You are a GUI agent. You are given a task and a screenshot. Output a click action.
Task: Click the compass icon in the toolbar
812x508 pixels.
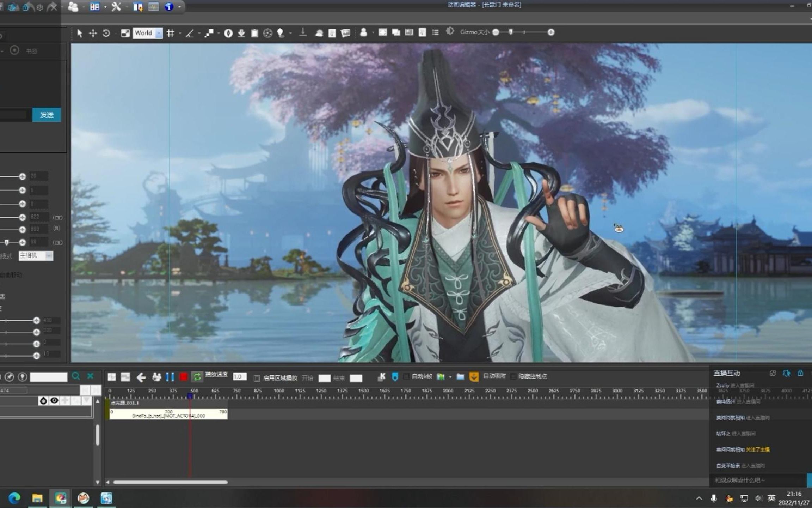pos(228,33)
